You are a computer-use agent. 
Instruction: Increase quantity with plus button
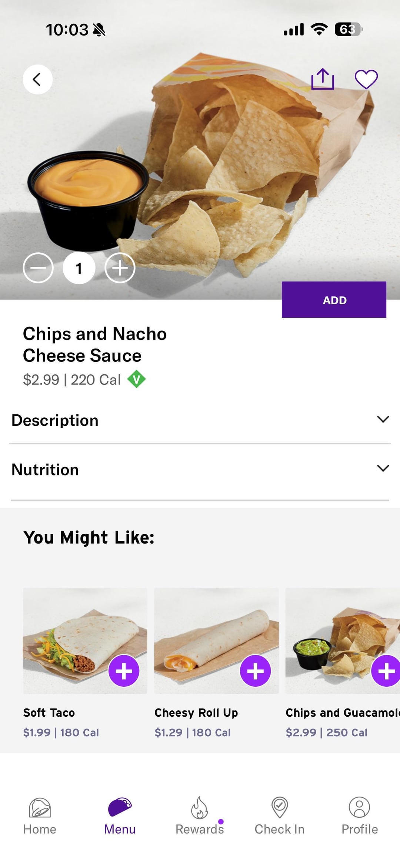(120, 268)
